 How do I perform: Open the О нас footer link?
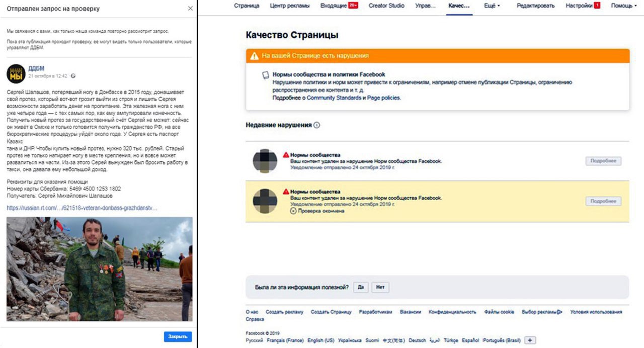[x=252, y=312]
